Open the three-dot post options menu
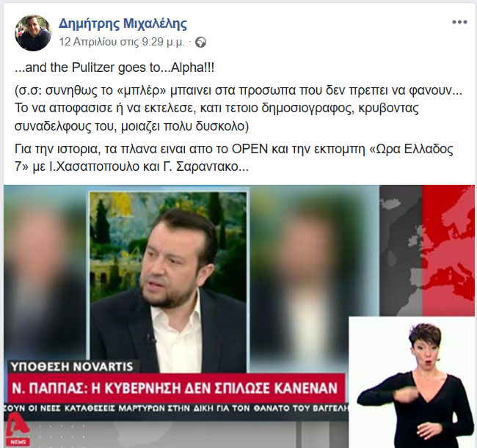 pyautogui.click(x=459, y=22)
